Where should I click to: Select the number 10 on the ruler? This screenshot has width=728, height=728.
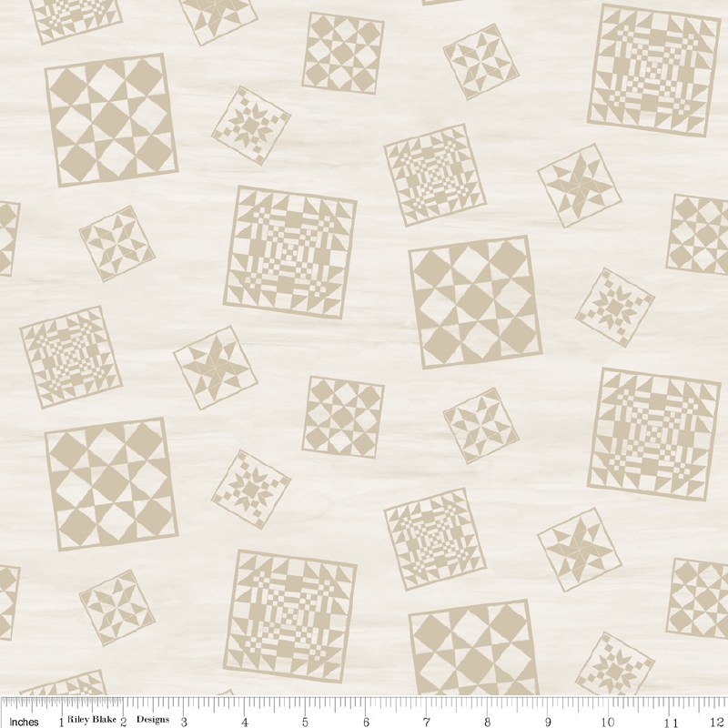[x=606, y=716]
